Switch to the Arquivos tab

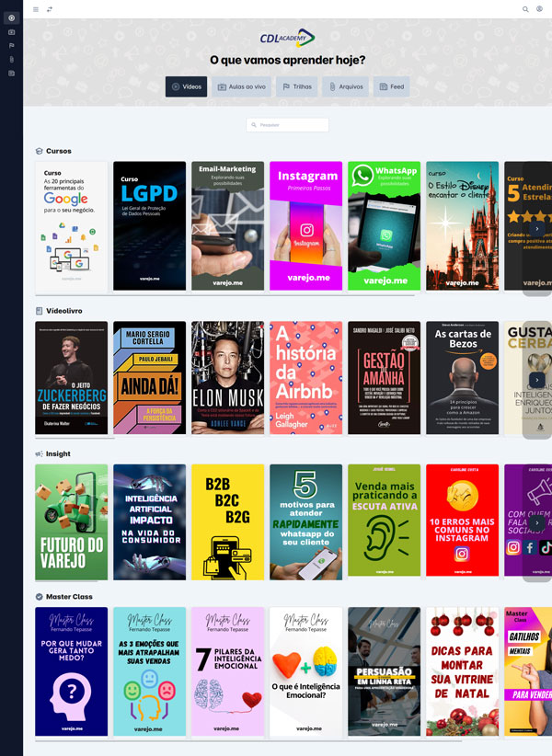[346, 86]
